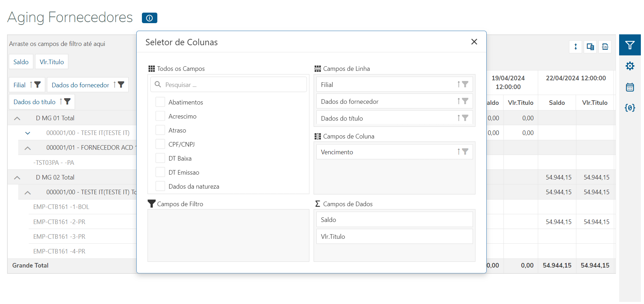Open the calendar icon in right sidebar
The image size is (644, 304).
[x=630, y=87]
